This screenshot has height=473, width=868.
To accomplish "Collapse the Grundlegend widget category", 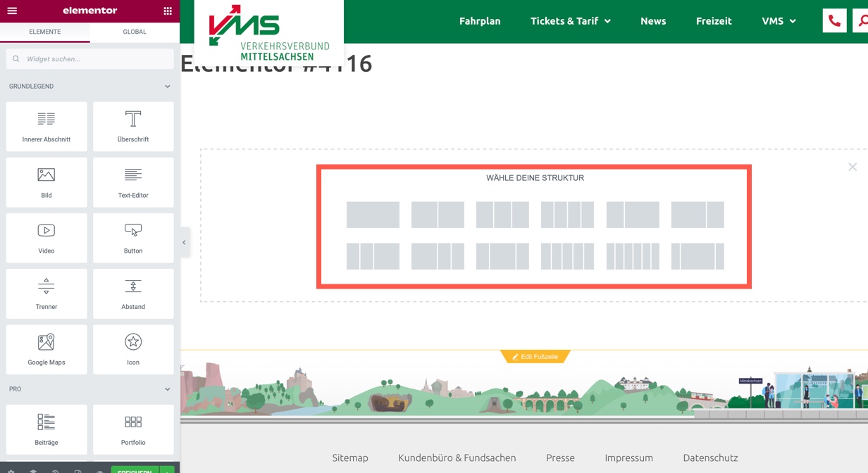I will point(167,87).
